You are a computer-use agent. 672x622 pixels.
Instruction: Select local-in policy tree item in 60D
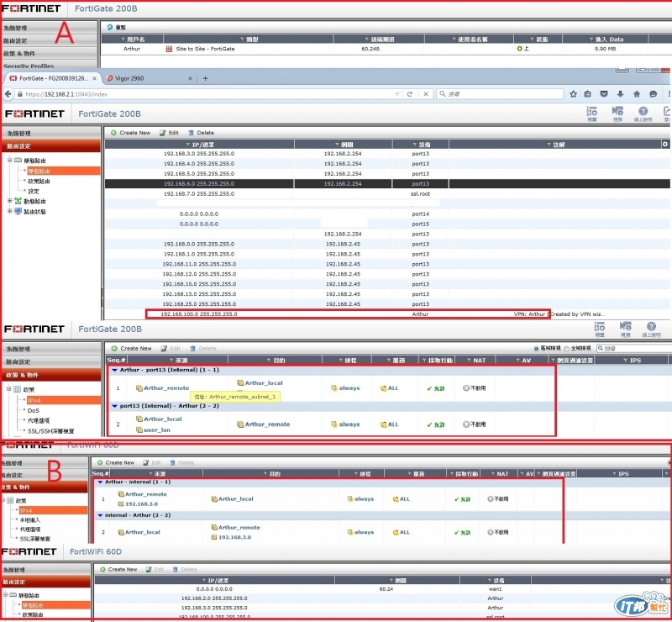(29, 520)
